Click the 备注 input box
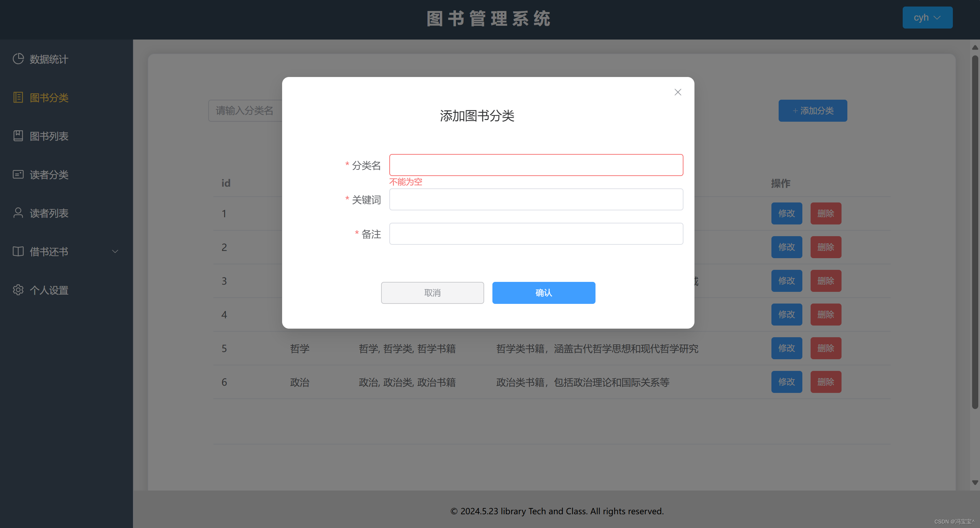 point(536,234)
